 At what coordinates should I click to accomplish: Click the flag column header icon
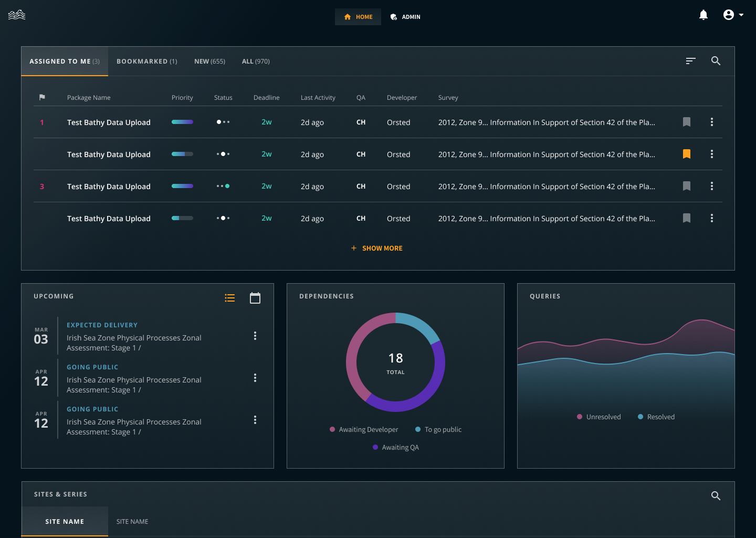[42, 97]
